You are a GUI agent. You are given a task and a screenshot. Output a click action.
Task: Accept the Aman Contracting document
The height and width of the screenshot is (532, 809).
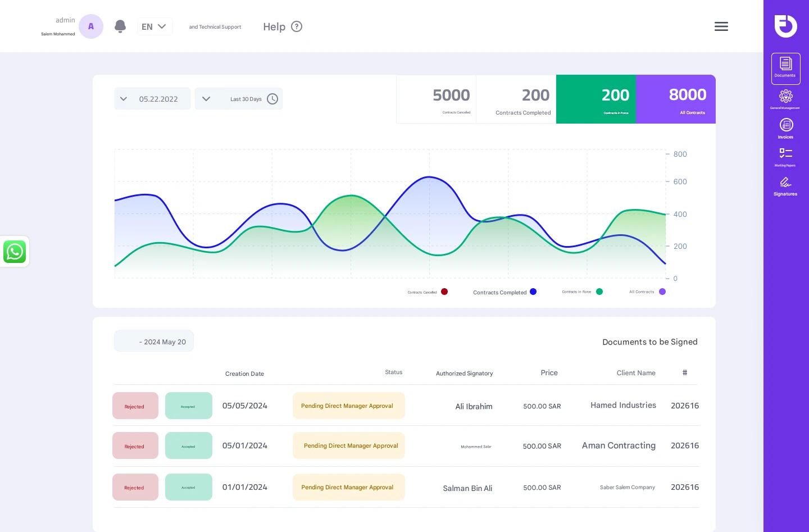coord(188,445)
